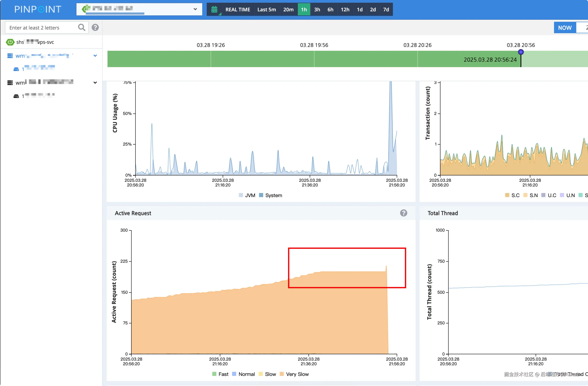This screenshot has width=588, height=386.
Task: Click the black server group icon
Action: pos(10,83)
